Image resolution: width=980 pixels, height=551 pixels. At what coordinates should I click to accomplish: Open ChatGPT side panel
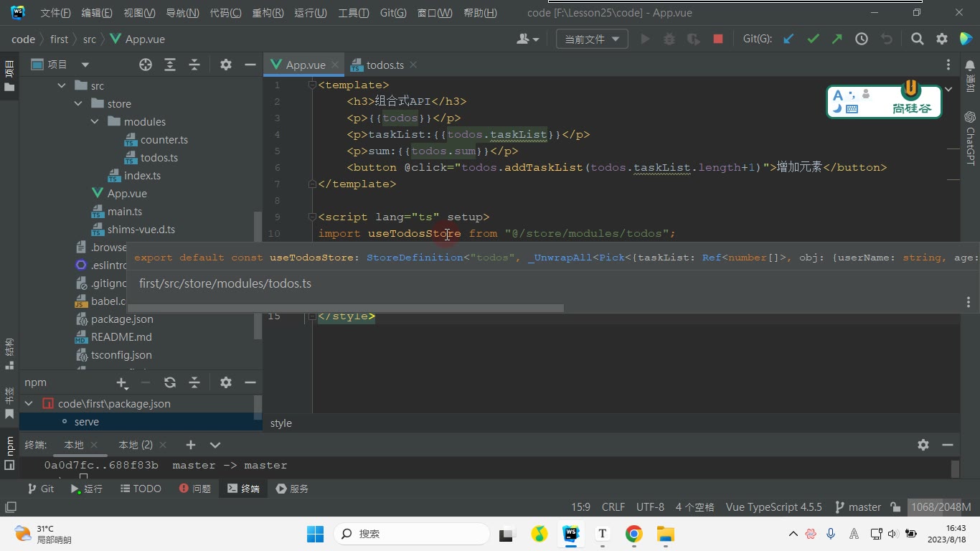click(970, 138)
